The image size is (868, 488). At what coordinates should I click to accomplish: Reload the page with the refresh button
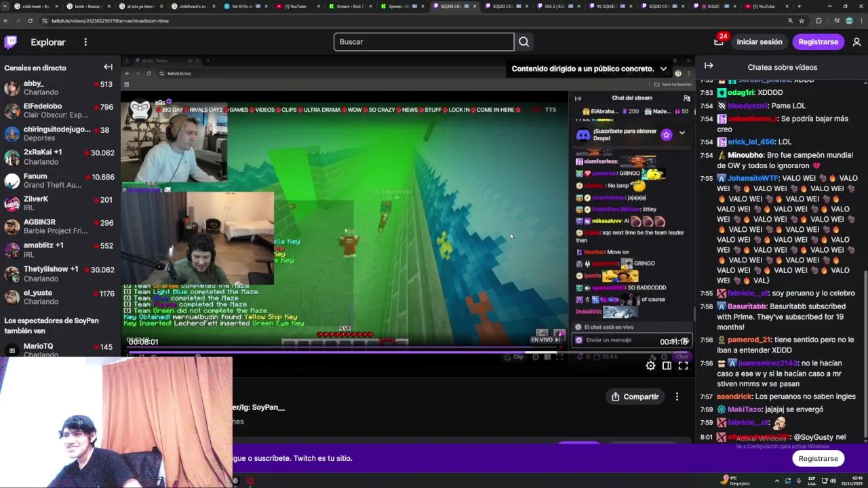[x=30, y=21]
